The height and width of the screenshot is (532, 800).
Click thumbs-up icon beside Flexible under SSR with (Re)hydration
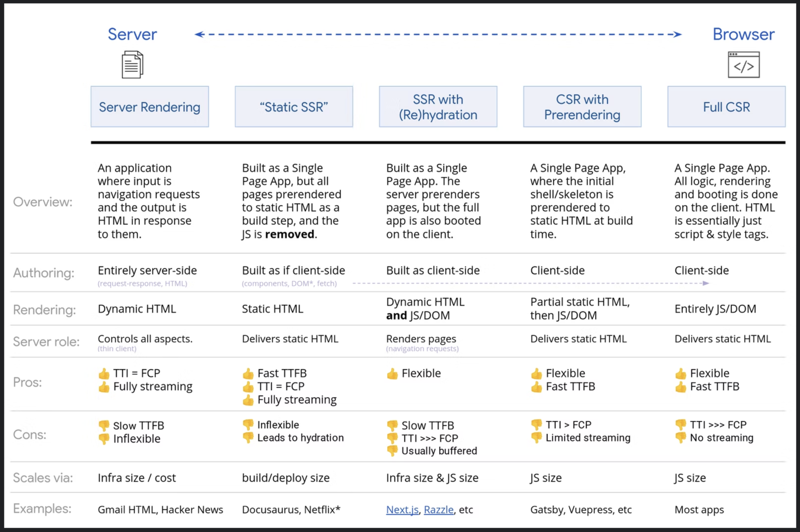[392, 374]
